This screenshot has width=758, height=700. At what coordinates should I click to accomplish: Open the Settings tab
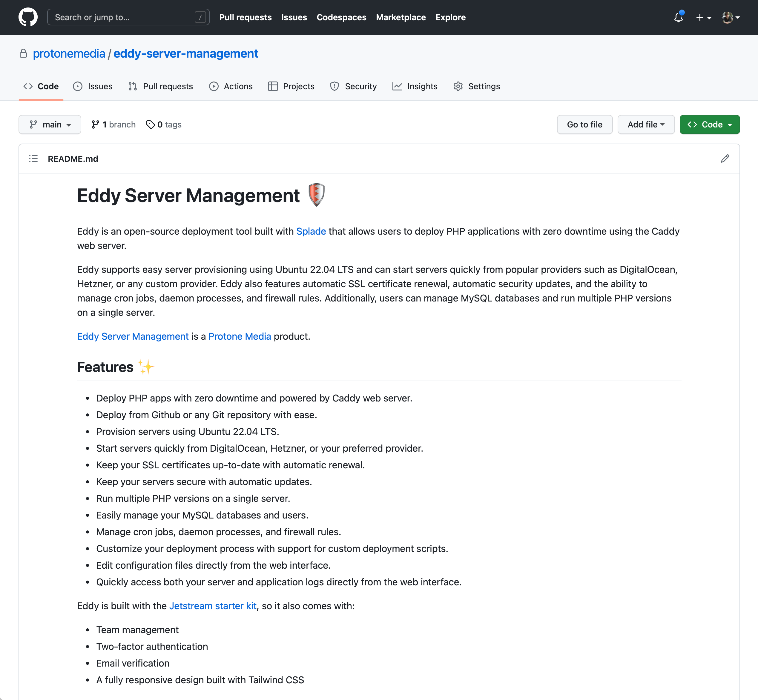tap(484, 86)
